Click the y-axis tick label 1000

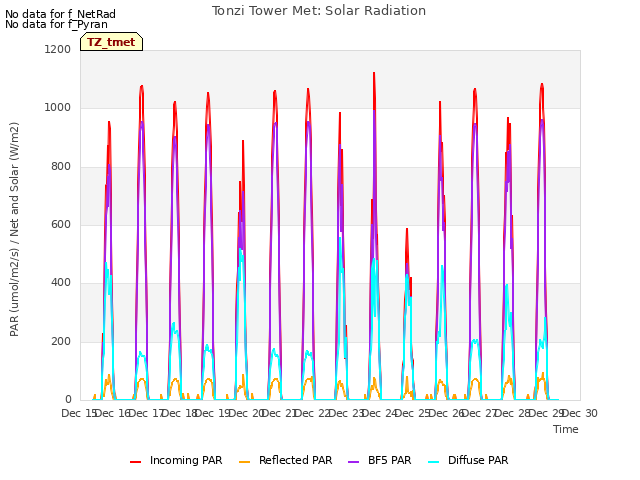[58, 108]
